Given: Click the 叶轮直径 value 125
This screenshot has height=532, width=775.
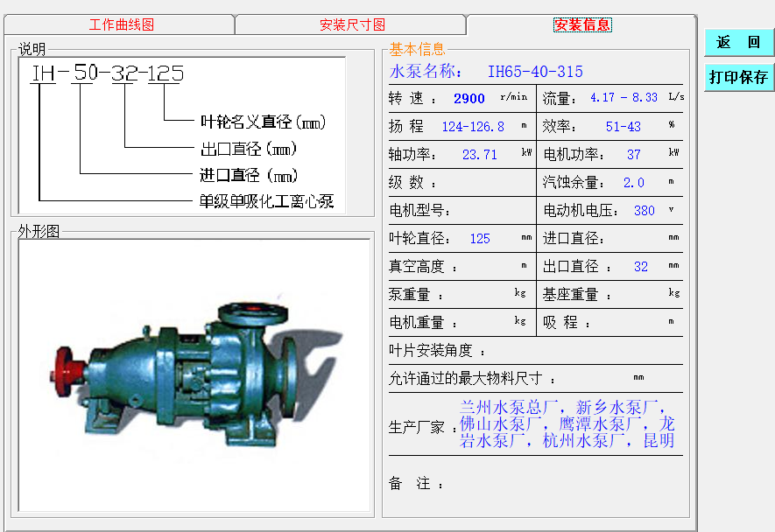Looking at the screenshot, I should coord(479,239).
